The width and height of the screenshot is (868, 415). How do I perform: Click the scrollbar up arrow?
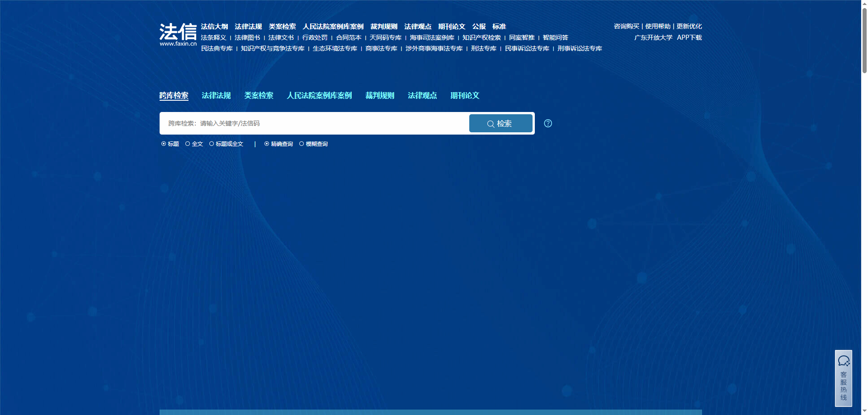coord(864,4)
